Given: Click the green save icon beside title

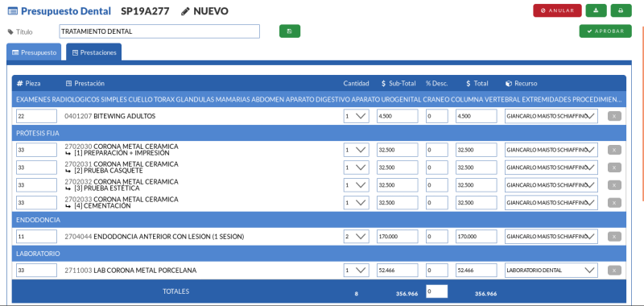Looking at the screenshot, I should tap(290, 31).
